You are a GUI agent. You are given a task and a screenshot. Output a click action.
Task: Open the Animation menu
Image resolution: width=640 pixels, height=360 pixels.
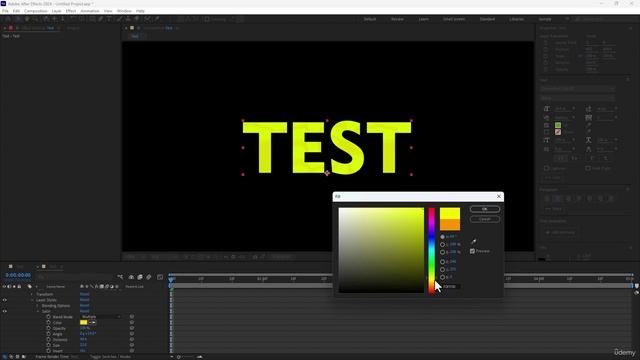point(90,11)
